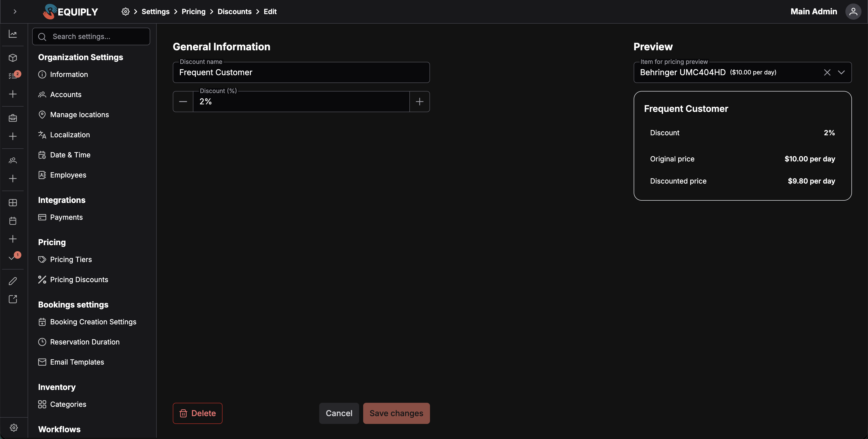Save changes to the discount
Image resolution: width=868 pixels, height=439 pixels.
396,413
